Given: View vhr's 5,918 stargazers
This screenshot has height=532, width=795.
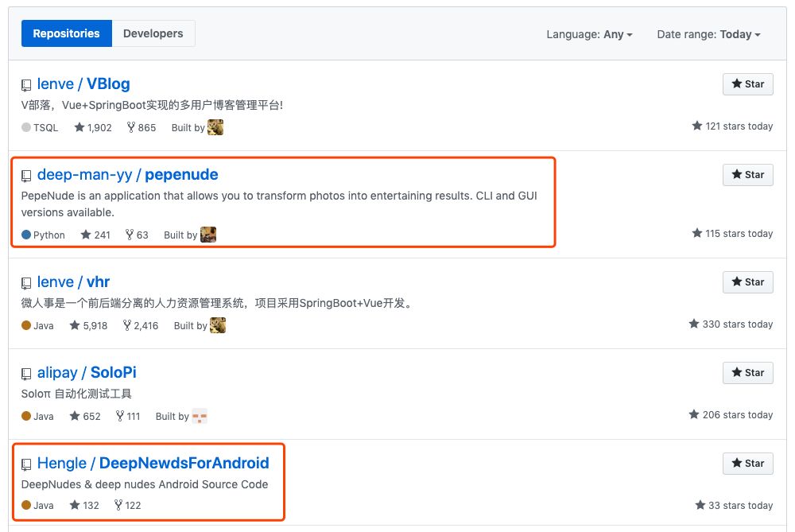Looking at the screenshot, I should (x=89, y=325).
